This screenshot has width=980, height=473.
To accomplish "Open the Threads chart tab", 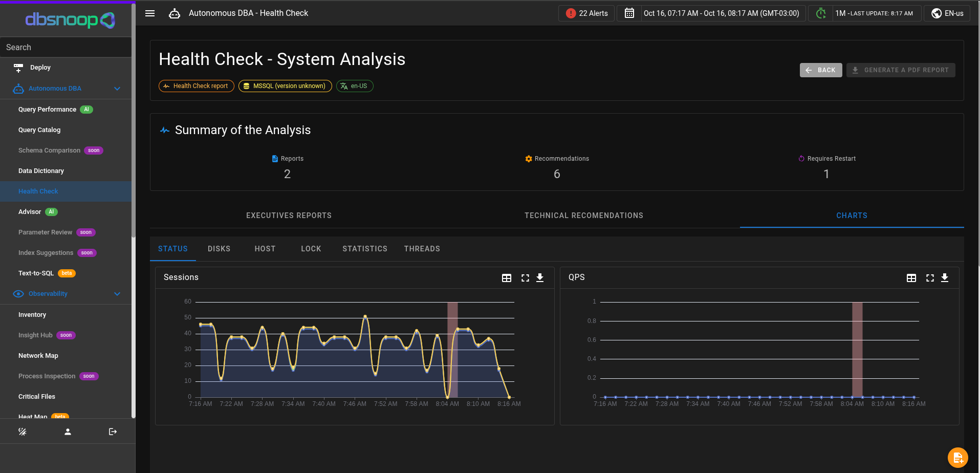I will pyautogui.click(x=422, y=249).
